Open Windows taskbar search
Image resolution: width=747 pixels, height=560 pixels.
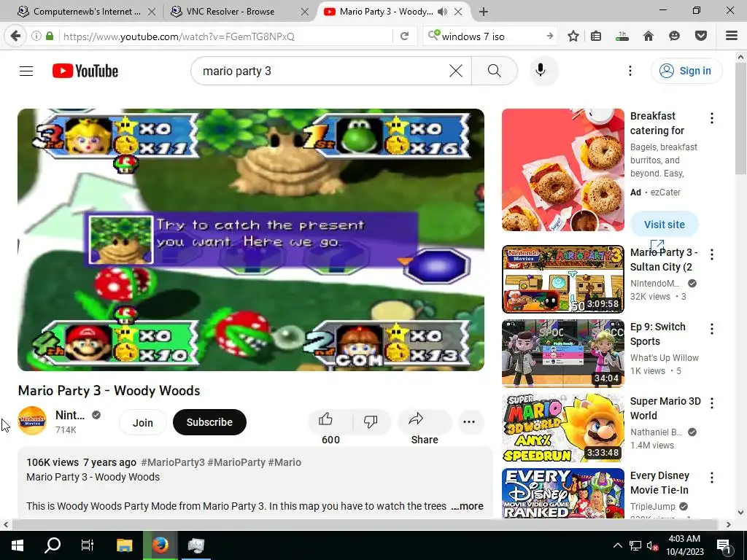(53, 545)
